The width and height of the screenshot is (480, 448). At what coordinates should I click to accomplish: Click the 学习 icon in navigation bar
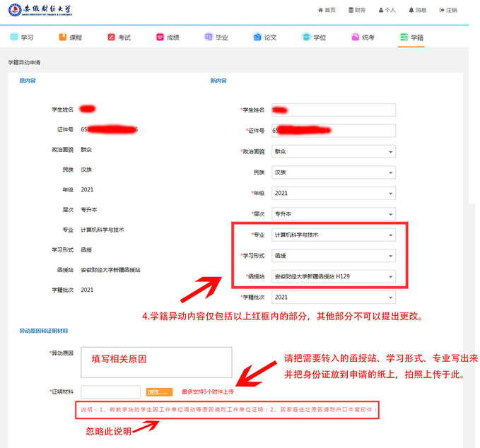click(x=14, y=37)
